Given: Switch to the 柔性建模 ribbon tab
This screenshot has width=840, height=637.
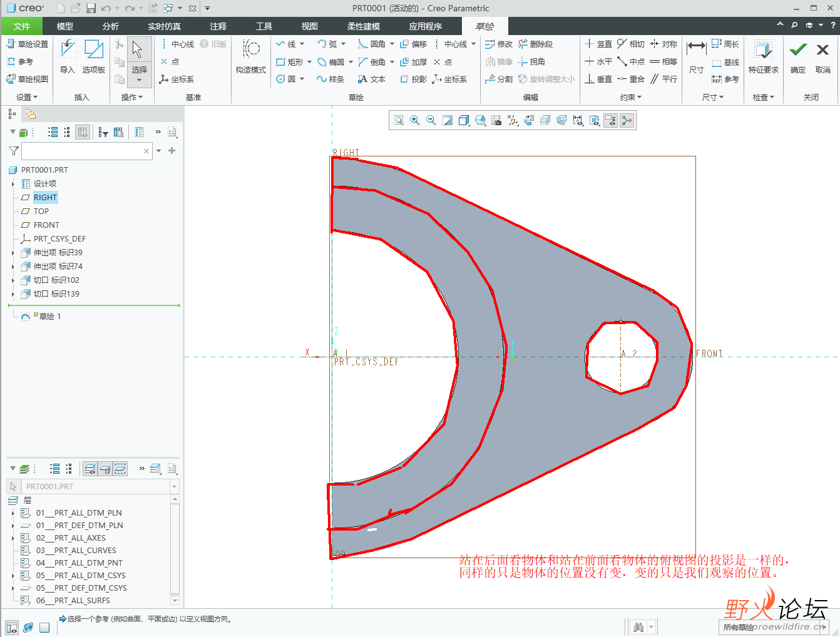Looking at the screenshot, I should pyautogui.click(x=364, y=26).
